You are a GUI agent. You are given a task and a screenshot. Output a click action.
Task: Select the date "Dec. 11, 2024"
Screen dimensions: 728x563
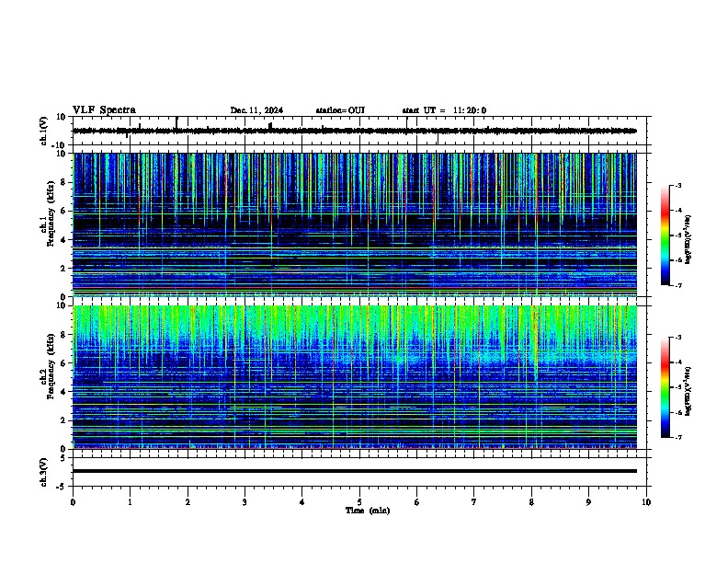[256, 110]
